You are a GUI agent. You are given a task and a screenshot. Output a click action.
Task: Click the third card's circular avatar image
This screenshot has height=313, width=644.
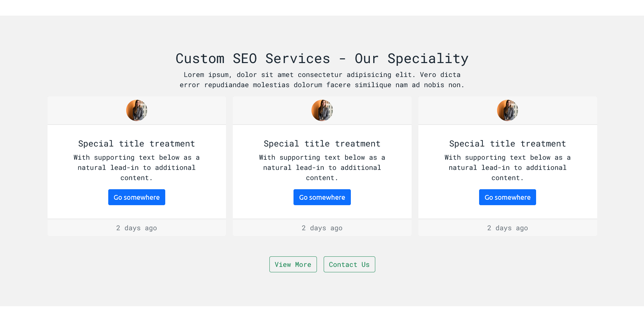[508, 110]
